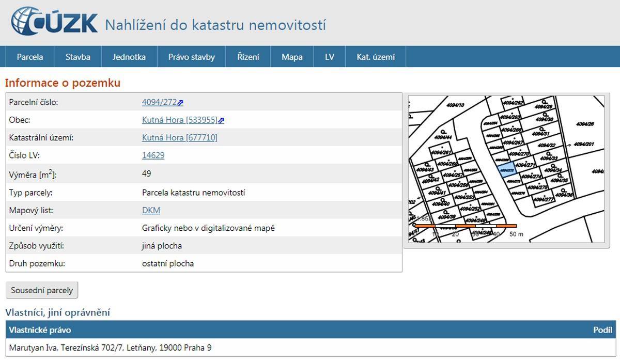This screenshot has height=364, width=620.
Task: Click the map scale bar
Action: 465,226
